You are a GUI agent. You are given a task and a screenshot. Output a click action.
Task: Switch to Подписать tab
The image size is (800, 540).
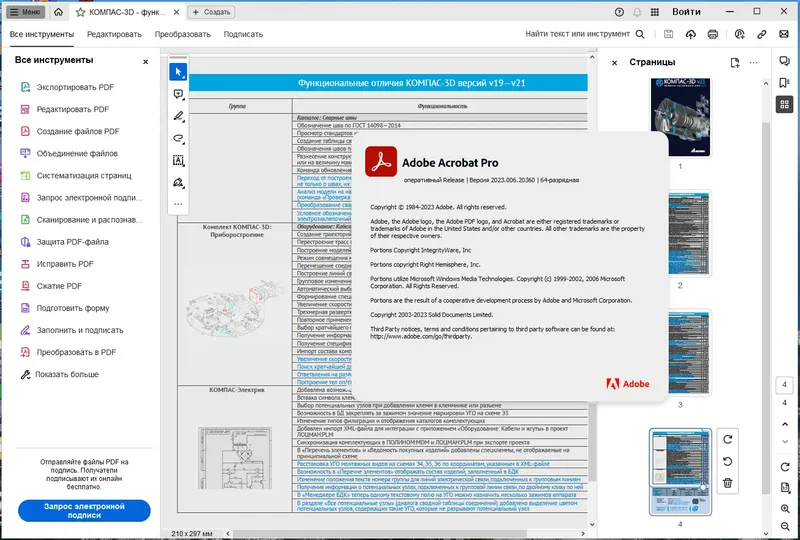click(243, 34)
